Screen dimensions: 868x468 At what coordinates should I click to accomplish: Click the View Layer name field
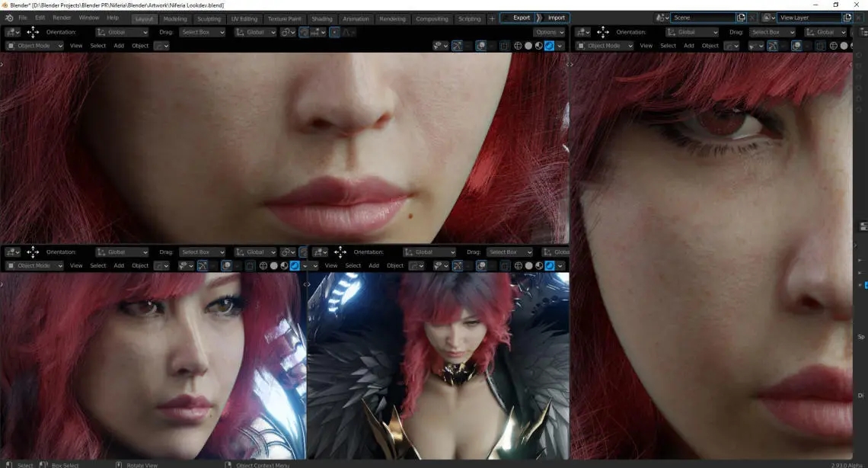[x=809, y=18]
